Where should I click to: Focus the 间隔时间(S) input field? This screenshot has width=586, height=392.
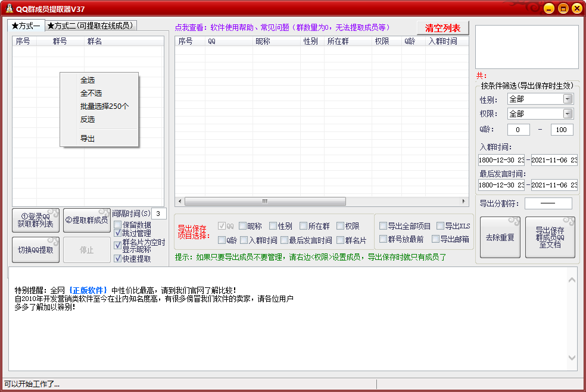(158, 214)
